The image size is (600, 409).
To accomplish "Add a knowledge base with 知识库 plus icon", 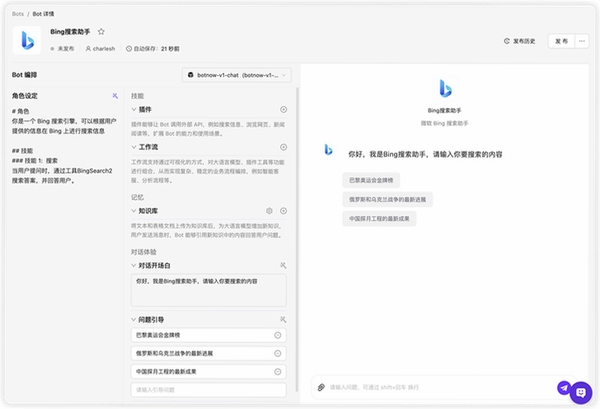I will pyautogui.click(x=284, y=211).
